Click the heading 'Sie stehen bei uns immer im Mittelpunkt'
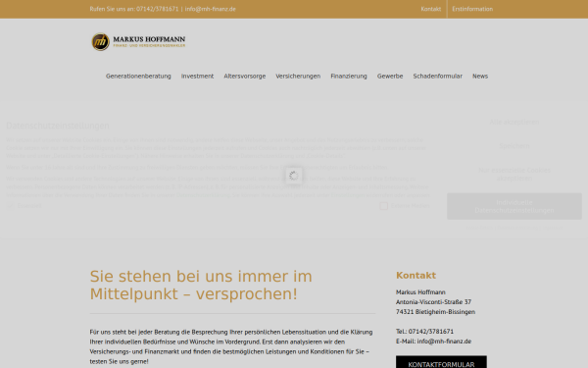Viewport: 588px width, 368px height. coord(201,286)
